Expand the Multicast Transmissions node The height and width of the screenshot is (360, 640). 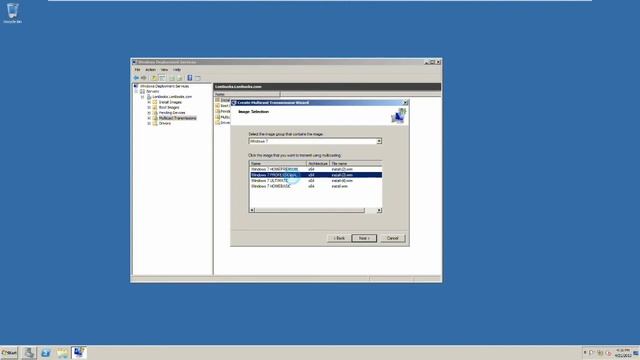point(149,118)
